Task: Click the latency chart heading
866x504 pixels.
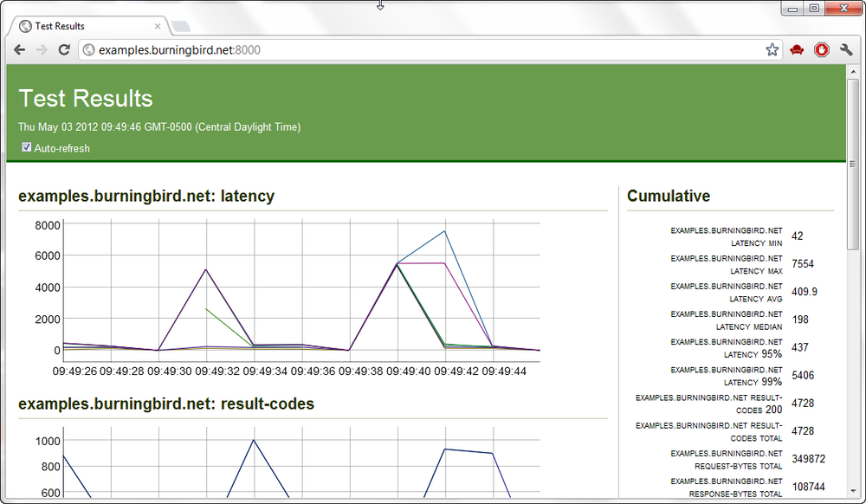Action: pos(146,197)
